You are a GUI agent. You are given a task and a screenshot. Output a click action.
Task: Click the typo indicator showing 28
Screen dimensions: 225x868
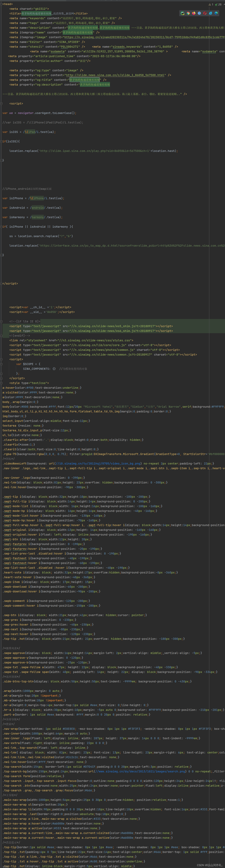tap(218, 4)
